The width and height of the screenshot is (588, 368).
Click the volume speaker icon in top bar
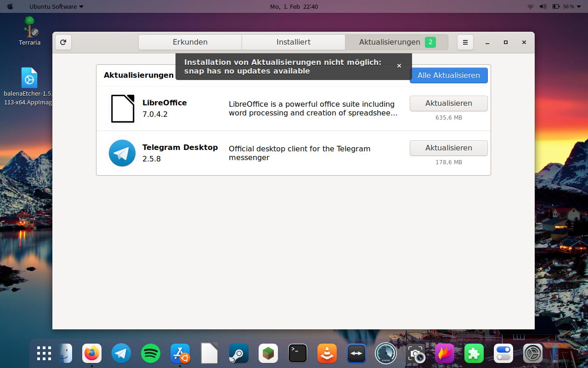coord(543,6)
